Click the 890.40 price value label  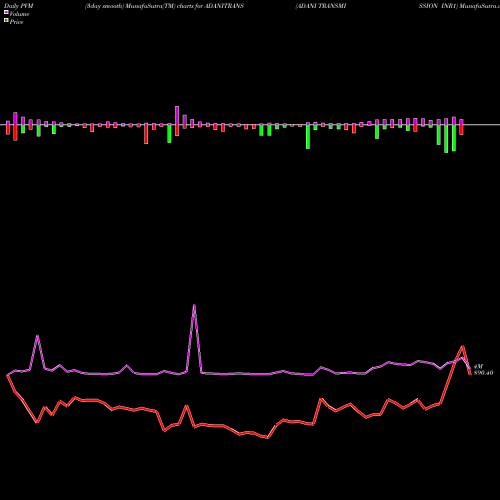(483, 373)
